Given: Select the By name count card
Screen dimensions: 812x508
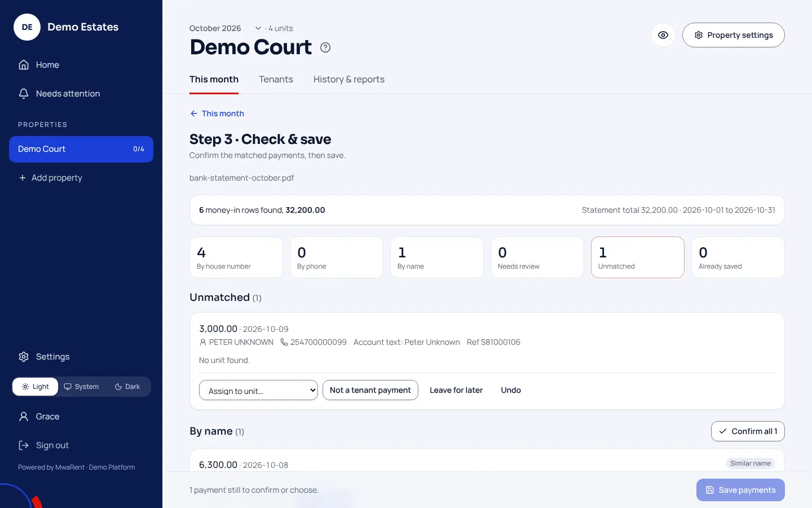Looking at the screenshot, I should [437, 257].
